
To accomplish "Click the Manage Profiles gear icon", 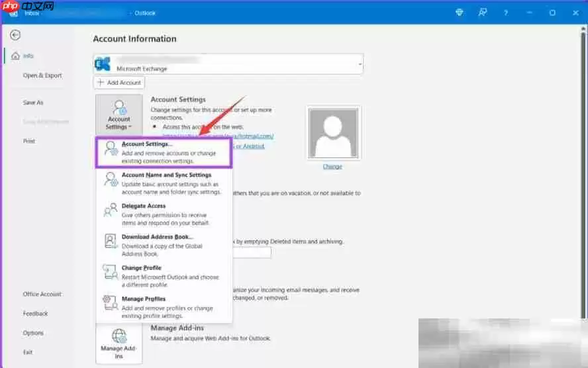I will click(x=111, y=303).
